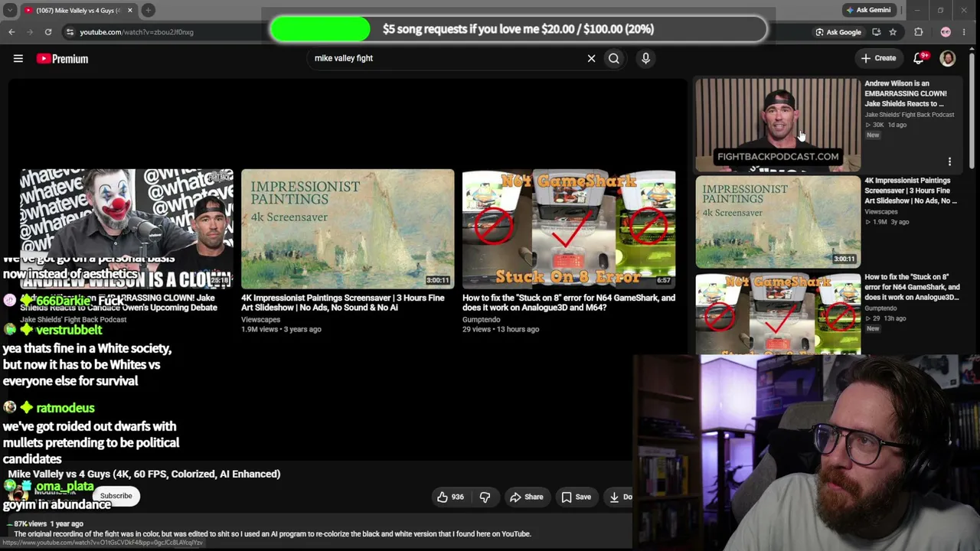Start voice search with the microphone
This screenshot has width=980, height=551.
coord(645,58)
